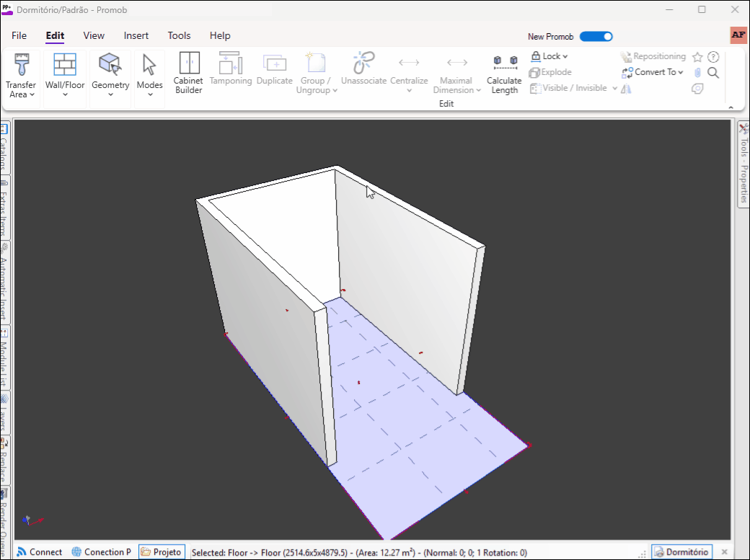Select the Projeto tab in status bar
Viewport: 750px width, 560px height.
coord(162,552)
